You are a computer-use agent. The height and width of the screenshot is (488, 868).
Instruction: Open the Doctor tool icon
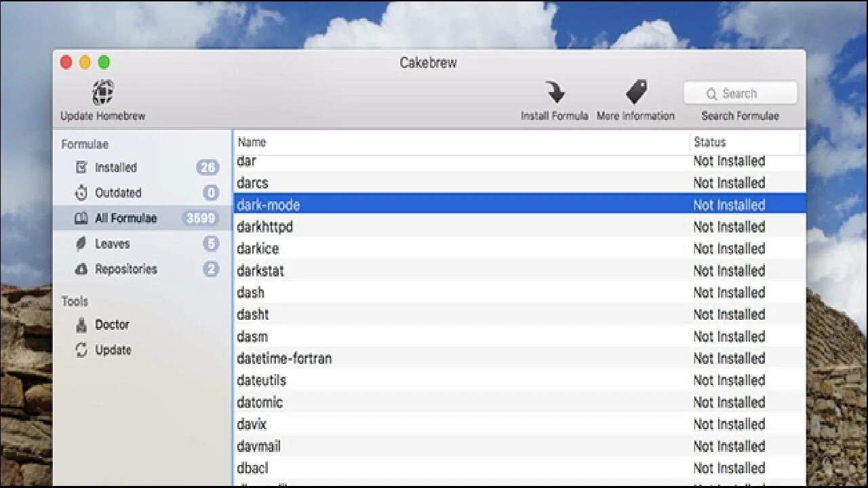[81, 325]
